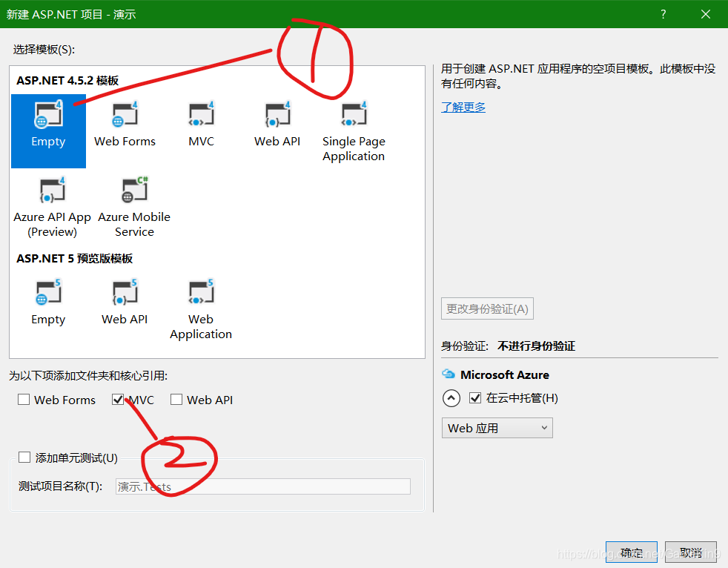
Task: Enable the Web API core reference checkbox
Action: 176,400
